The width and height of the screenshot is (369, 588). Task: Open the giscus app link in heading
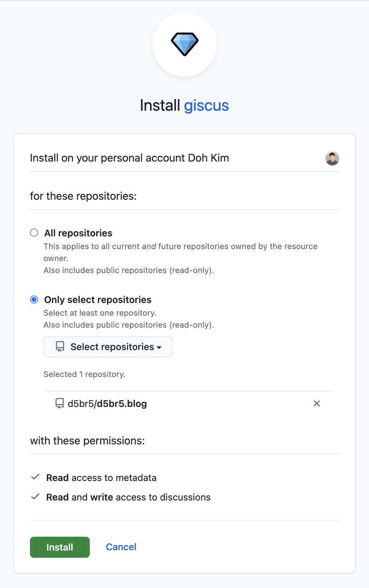(206, 105)
